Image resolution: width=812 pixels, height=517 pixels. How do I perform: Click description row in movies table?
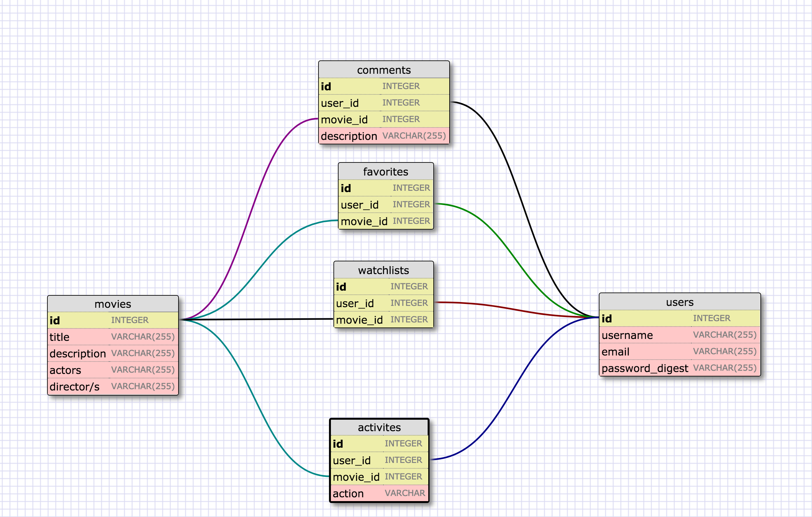113,353
